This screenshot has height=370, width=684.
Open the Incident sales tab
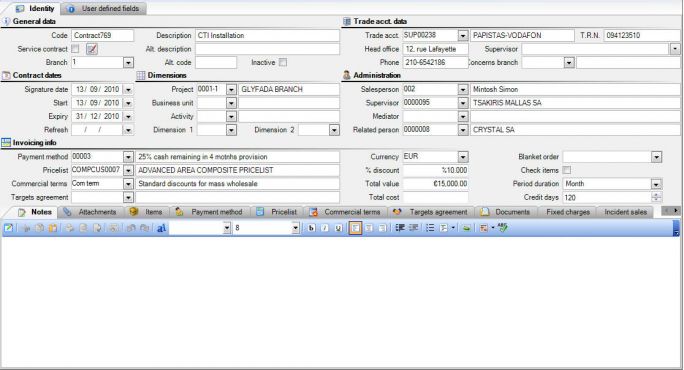point(626,212)
